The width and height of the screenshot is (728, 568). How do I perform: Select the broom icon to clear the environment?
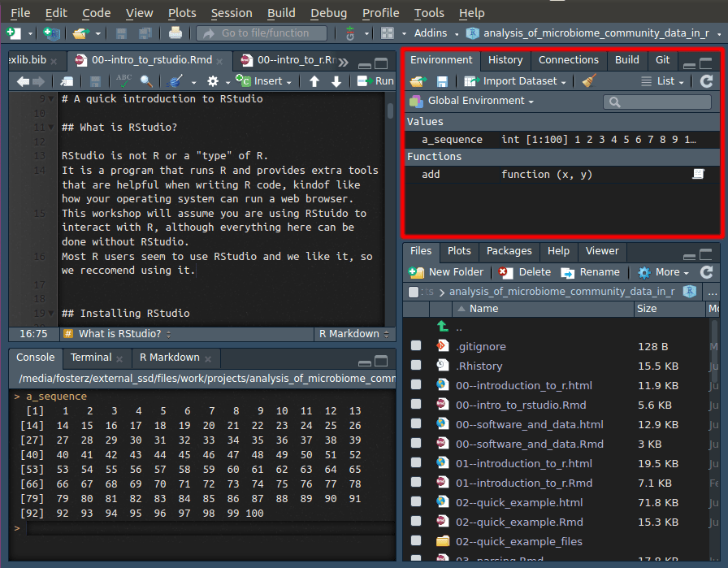point(587,81)
